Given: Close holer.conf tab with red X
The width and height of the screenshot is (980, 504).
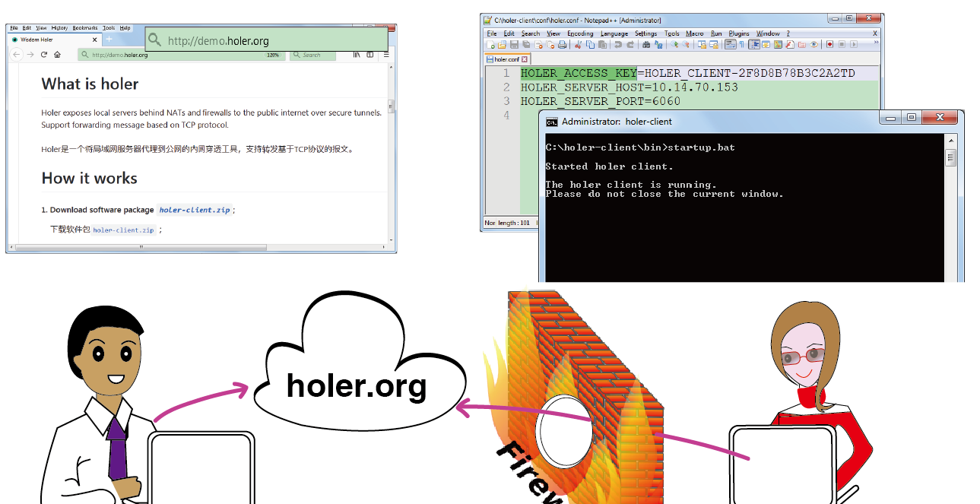Looking at the screenshot, I should [525, 59].
